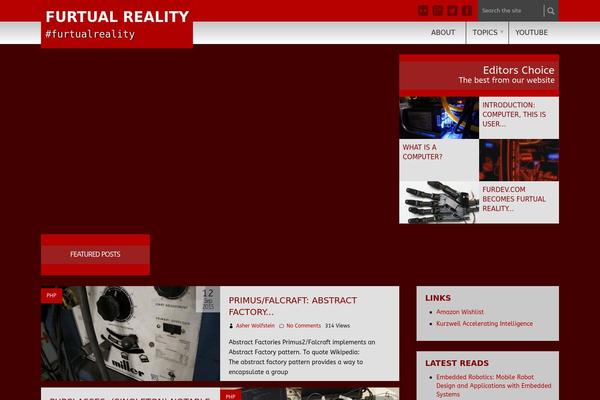The width and height of the screenshot is (600, 400).
Task: Open the 'What Is A Computer?' article
Action: 422,152
